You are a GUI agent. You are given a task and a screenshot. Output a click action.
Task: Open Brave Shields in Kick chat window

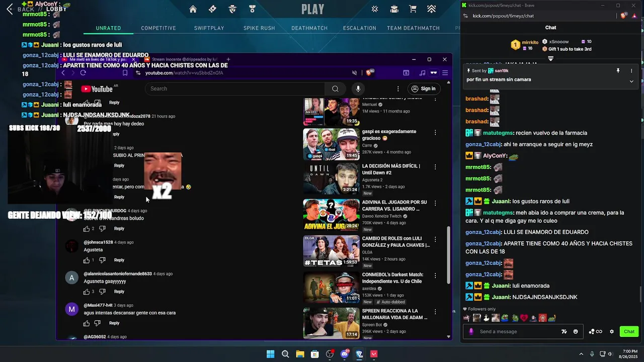623,16
